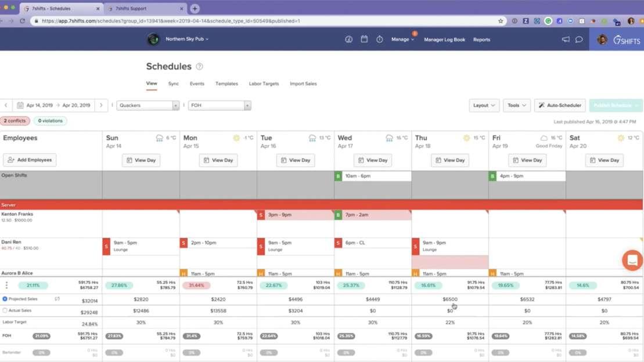Image resolution: width=644 pixels, height=362 pixels.
Task: Click View Day under Wed Apr 17
Action: (372, 160)
